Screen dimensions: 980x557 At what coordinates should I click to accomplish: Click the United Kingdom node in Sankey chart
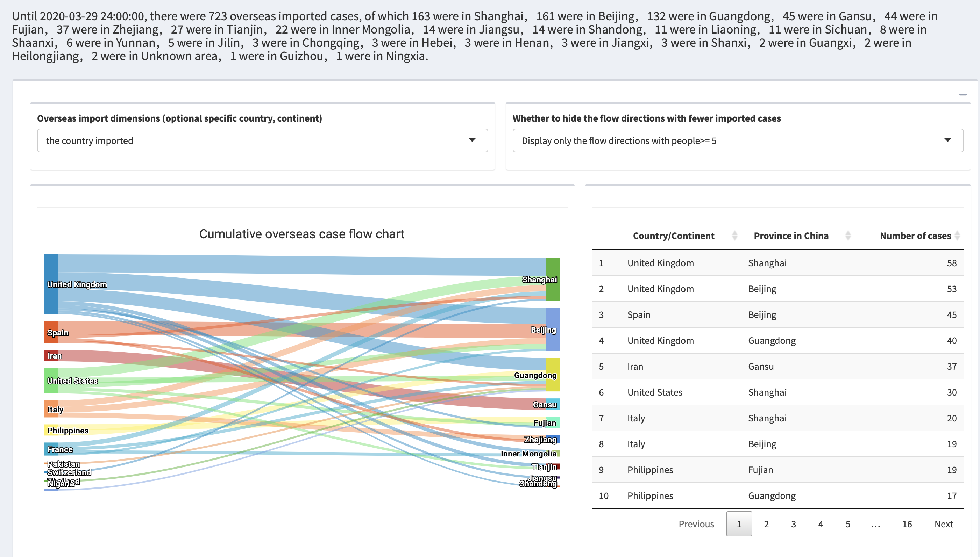point(51,284)
